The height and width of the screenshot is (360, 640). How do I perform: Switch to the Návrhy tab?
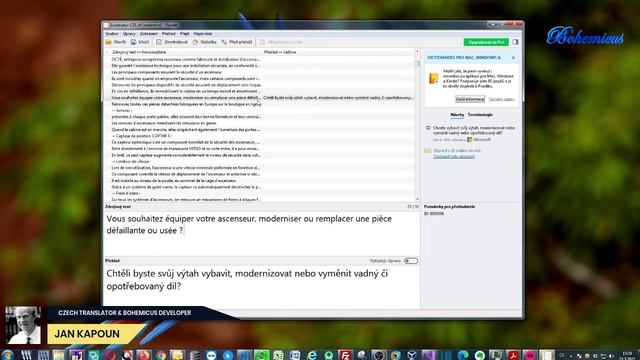(457, 115)
